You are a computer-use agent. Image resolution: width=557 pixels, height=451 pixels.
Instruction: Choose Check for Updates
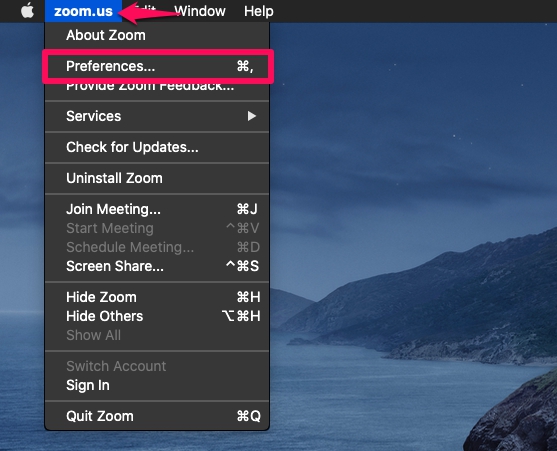[157, 147]
